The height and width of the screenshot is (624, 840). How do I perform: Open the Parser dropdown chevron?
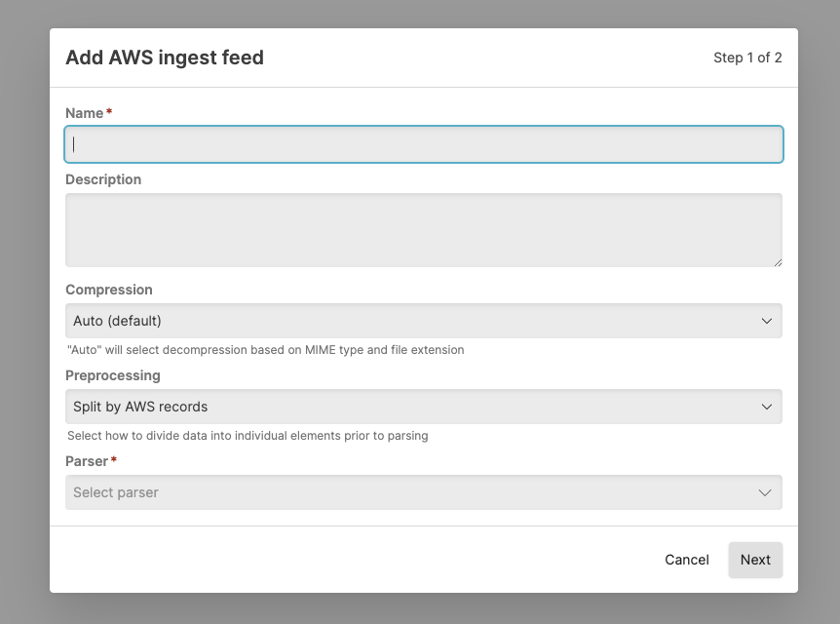(x=765, y=492)
